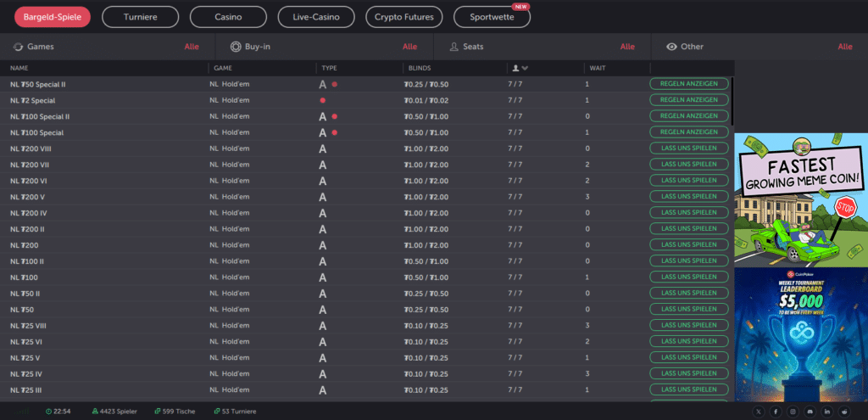
Task: Click Lass Uns Spielen for NL ₮50 II
Action: click(x=689, y=293)
